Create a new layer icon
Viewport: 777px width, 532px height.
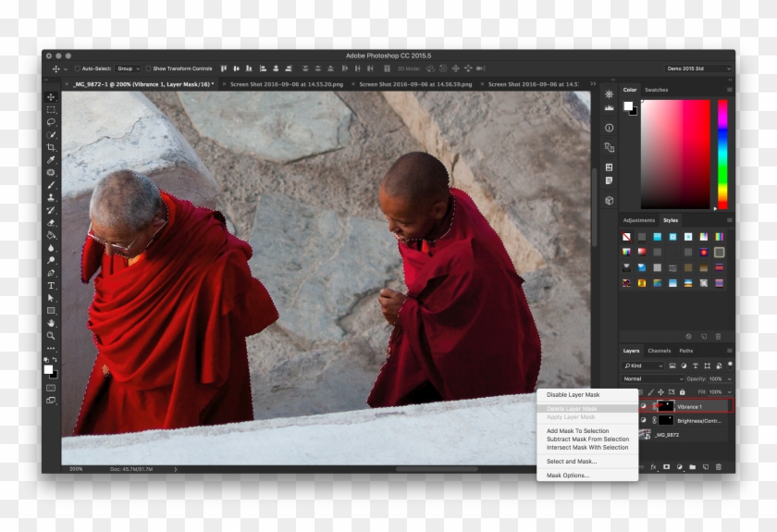pyautogui.click(x=706, y=467)
